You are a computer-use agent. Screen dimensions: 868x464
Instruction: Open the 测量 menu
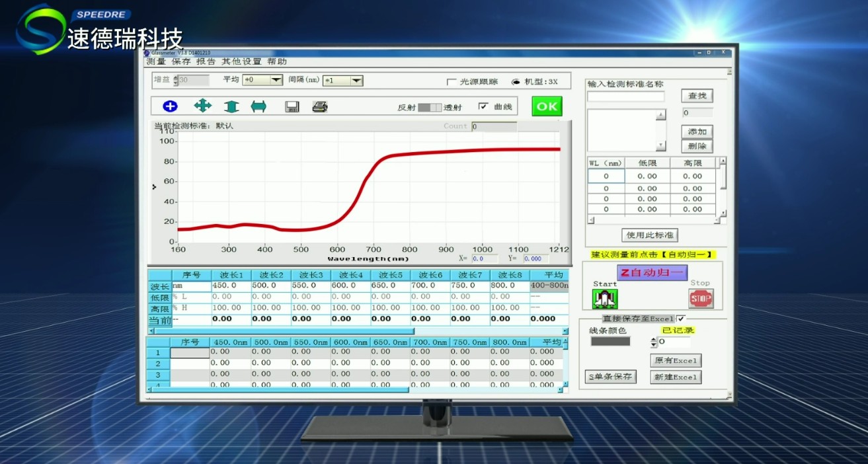(x=156, y=61)
